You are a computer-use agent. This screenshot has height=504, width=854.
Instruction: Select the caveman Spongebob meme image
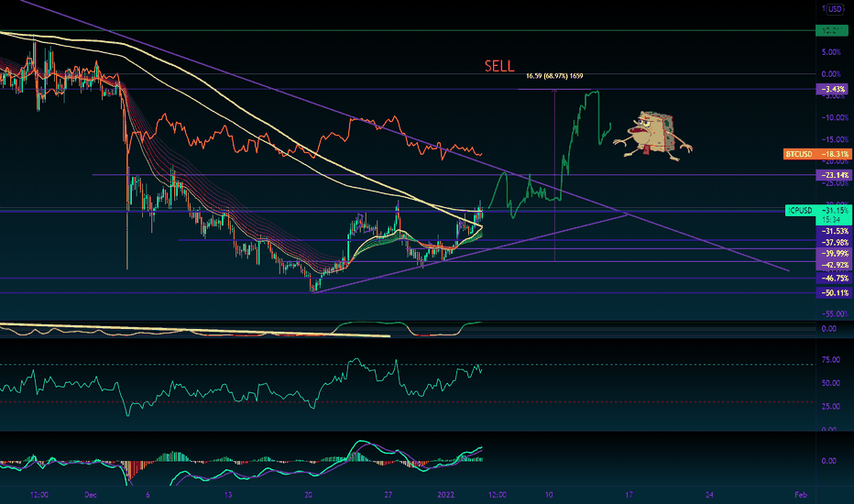click(x=653, y=136)
